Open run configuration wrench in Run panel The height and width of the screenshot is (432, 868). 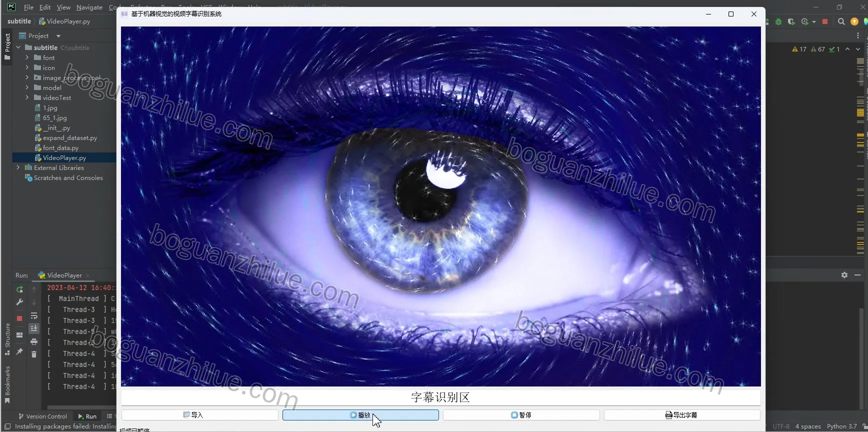click(19, 302)
